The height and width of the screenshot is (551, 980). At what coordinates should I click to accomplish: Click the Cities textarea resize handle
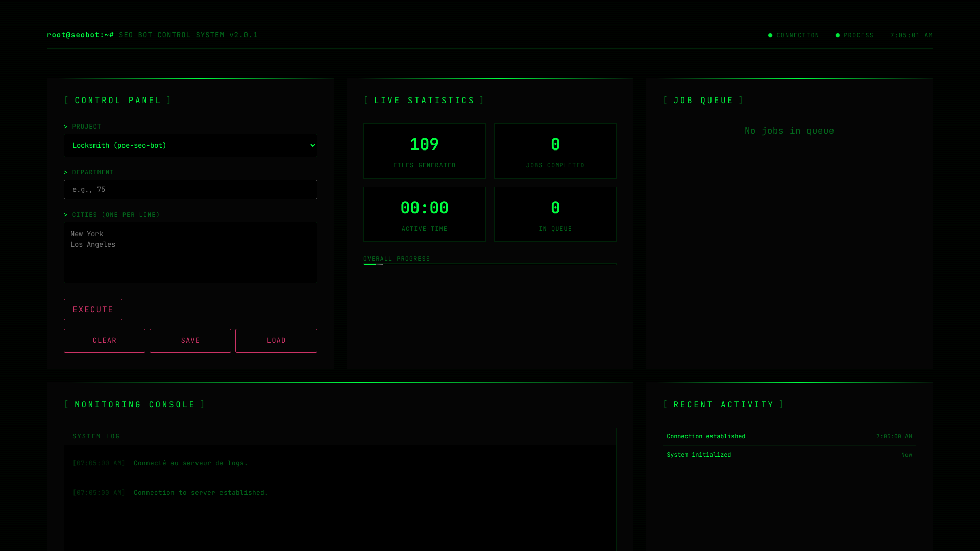coord(314,280)
